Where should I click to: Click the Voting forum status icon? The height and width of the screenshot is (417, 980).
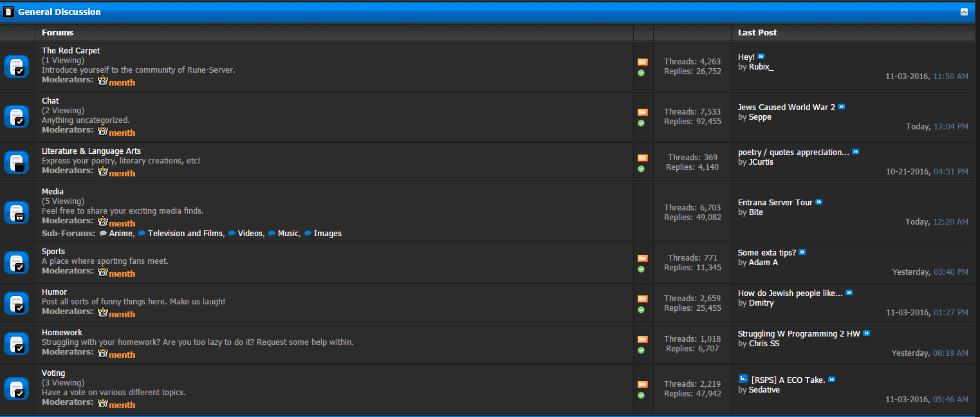[x=17, y=389]
